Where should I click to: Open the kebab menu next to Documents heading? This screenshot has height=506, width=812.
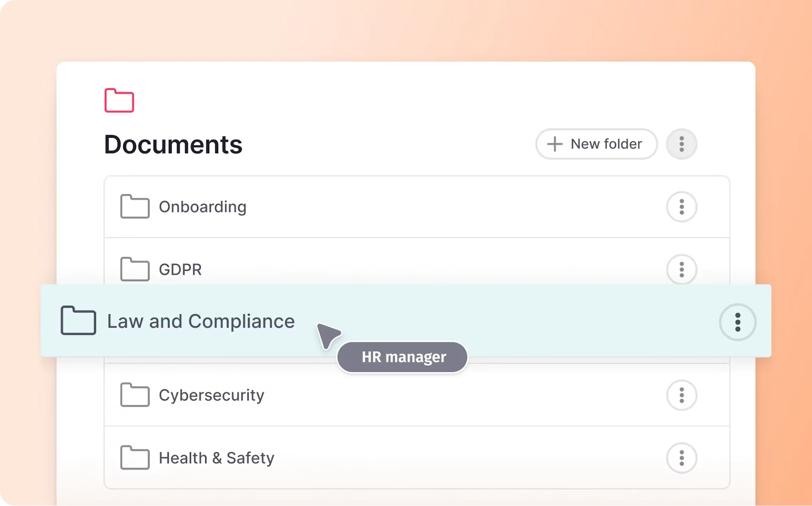pos(681,144)
